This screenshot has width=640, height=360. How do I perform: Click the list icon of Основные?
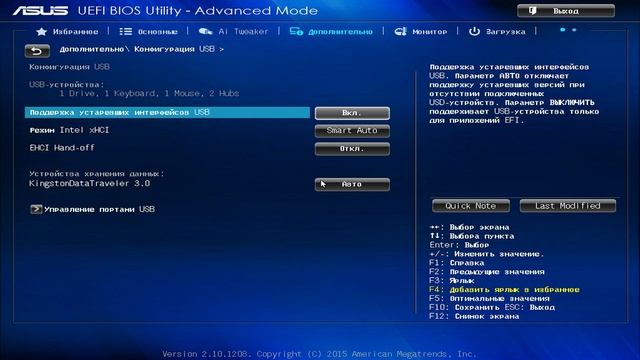coord(125,31)
